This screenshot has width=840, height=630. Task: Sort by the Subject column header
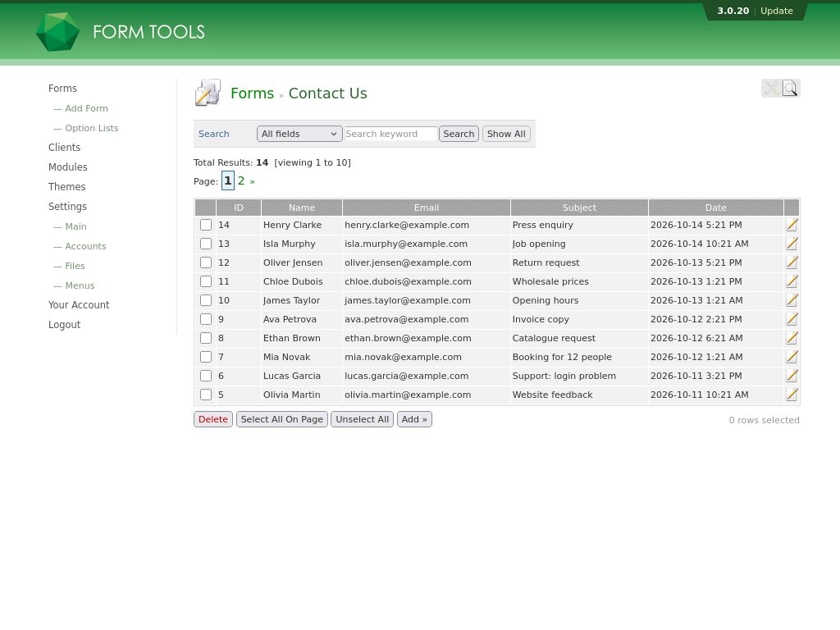tap(579, 208)
